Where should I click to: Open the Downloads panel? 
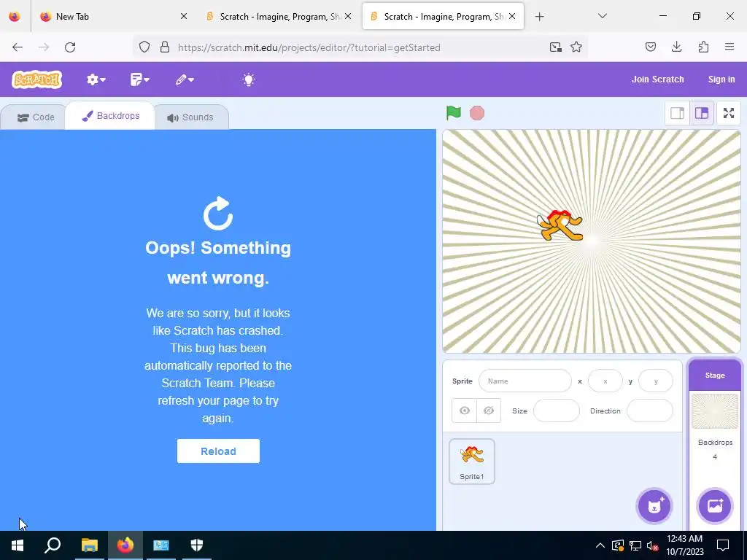pyautogui.click(x=676, y=47)
